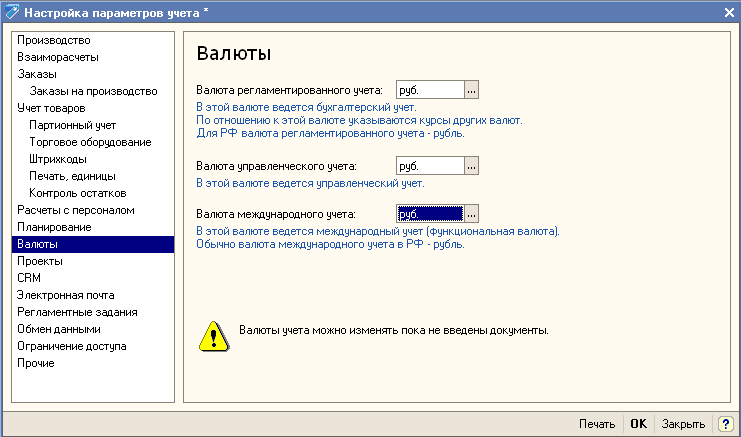Click the help question mark icon

726,424
